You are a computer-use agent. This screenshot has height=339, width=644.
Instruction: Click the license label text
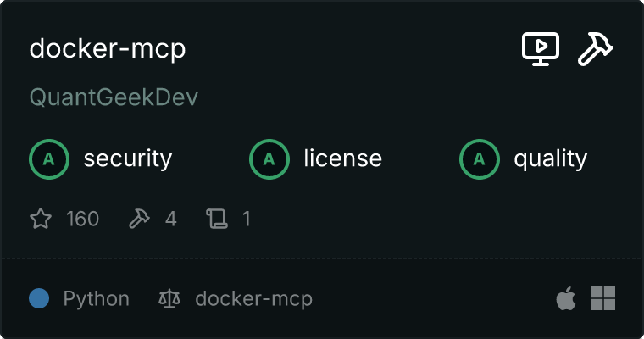pos(342,158)
